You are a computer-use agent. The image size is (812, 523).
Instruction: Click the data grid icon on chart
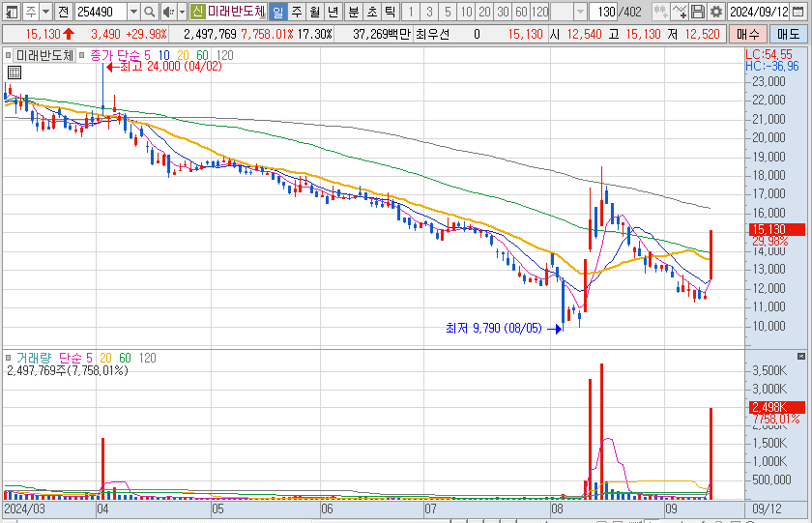tap(14, 73)
